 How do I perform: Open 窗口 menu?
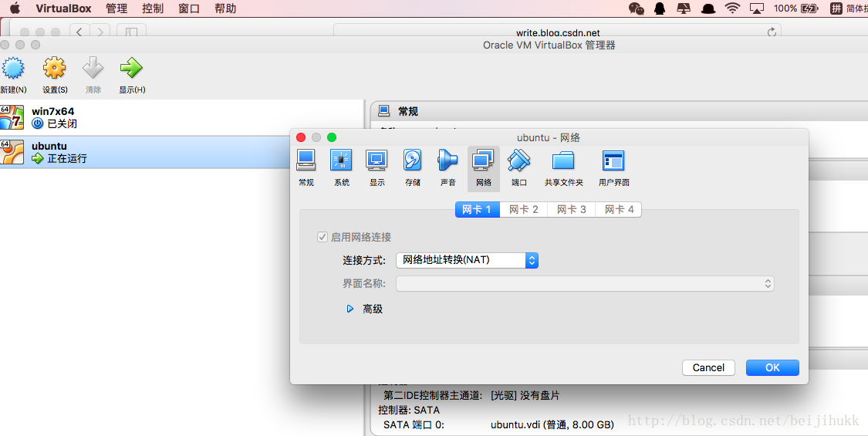pos(189,8)
